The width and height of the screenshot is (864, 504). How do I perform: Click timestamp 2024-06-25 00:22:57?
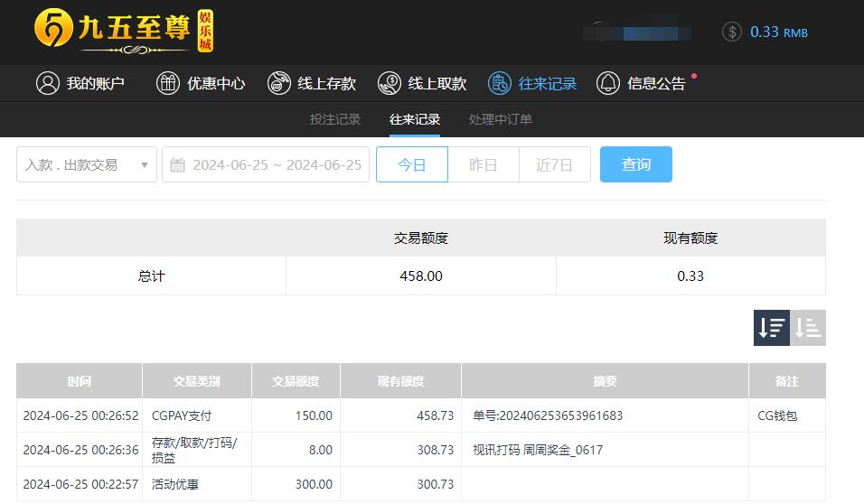coord(80,483)
